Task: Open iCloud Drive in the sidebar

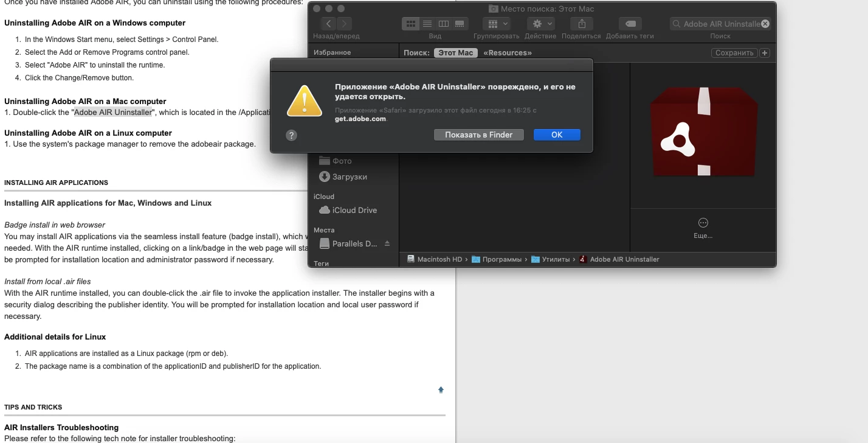Action: [348, 211]
